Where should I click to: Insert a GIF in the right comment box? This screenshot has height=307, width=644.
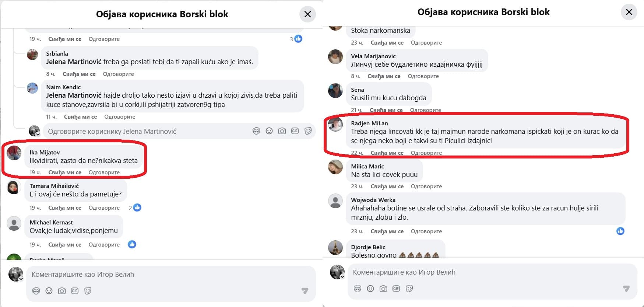point(396,288)
